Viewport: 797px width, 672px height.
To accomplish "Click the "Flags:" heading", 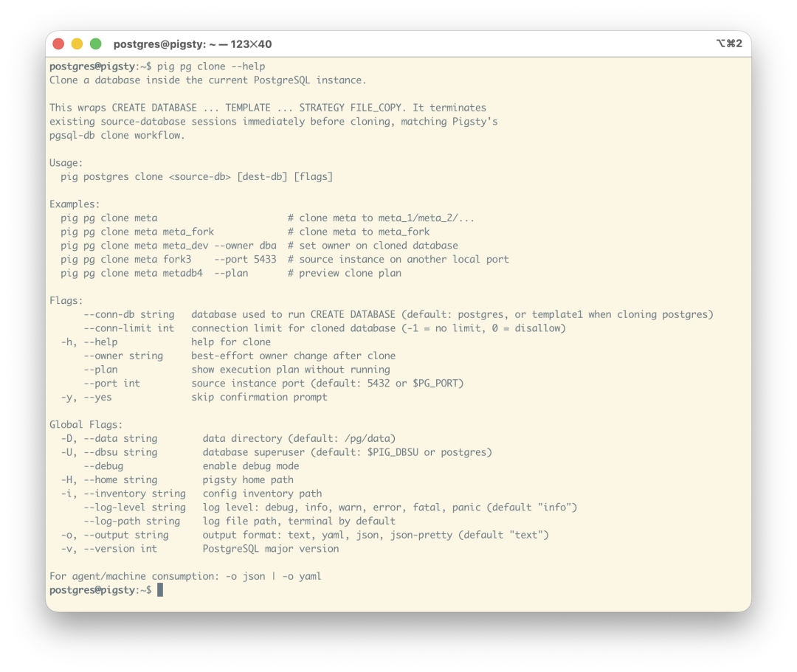I will click(x=66, y=301).
